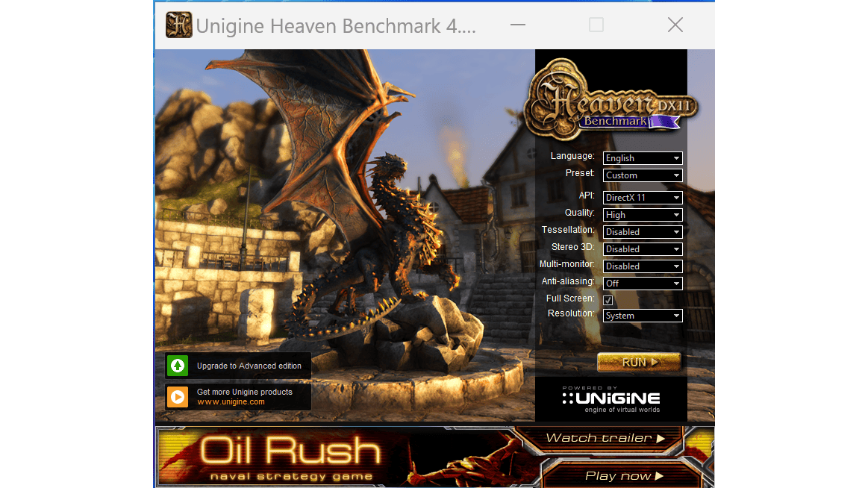Click the Unigine engine logo
Image resolution: width=868 pixels, height=488 pixels.
[611, 401]
